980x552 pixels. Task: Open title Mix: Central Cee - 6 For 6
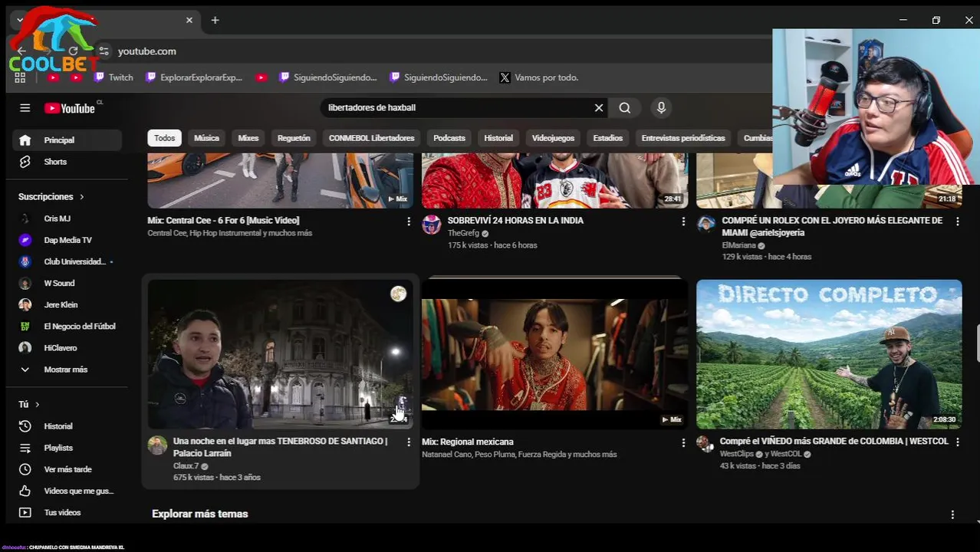[223, 221]
